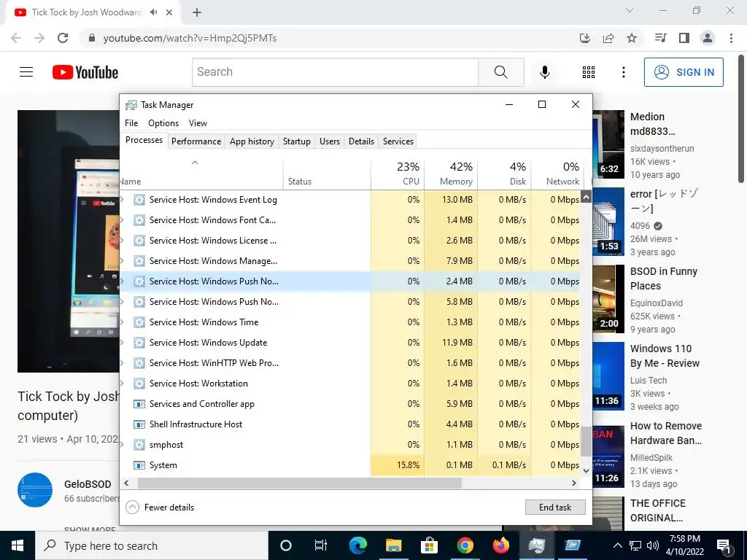Go back in Chrome
The height and width of the screenshot is (560, 747).
pos(16,38)
